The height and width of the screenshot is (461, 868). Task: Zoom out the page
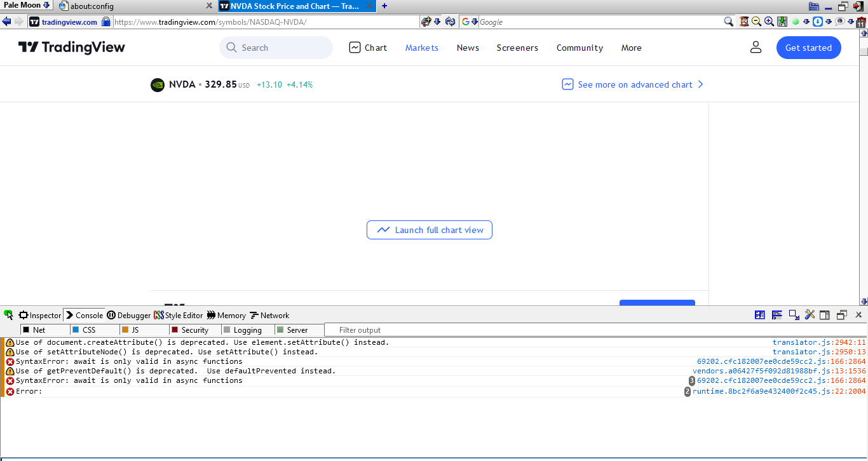(x=756, y=22)
